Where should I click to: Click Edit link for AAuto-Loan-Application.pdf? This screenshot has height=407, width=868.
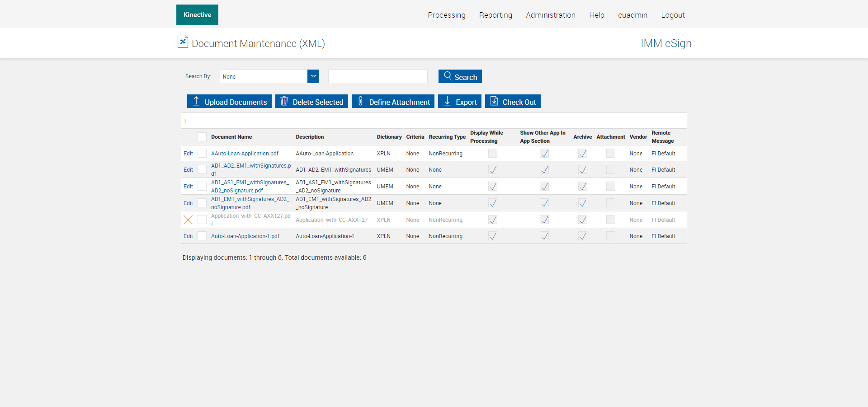(188, 154)
